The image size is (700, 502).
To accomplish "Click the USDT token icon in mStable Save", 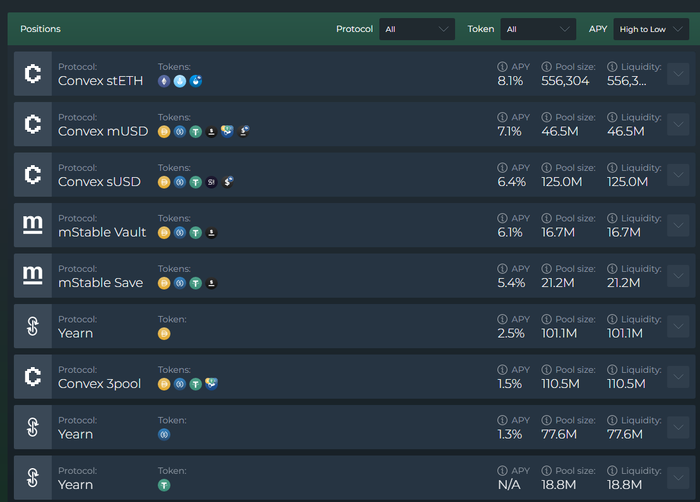I will tap(196, 283).
